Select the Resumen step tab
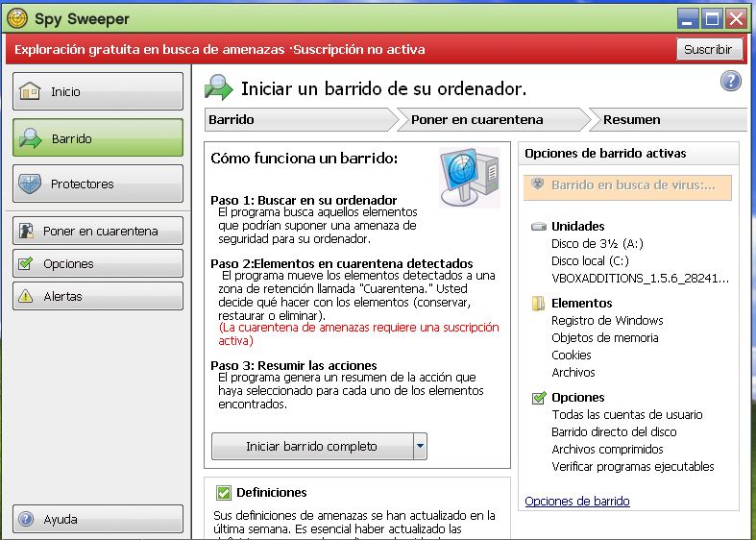This screenshot has width=756, height=540. tap(671, 119)
